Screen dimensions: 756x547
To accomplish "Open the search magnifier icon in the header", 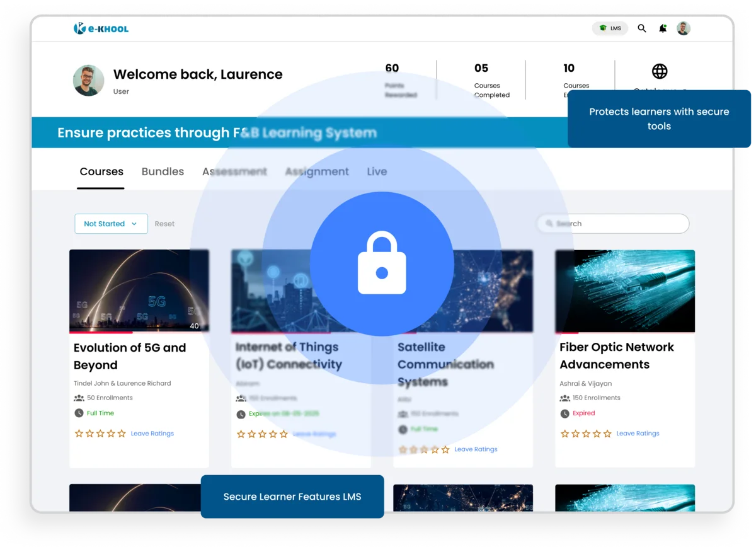I will point(641,28).
